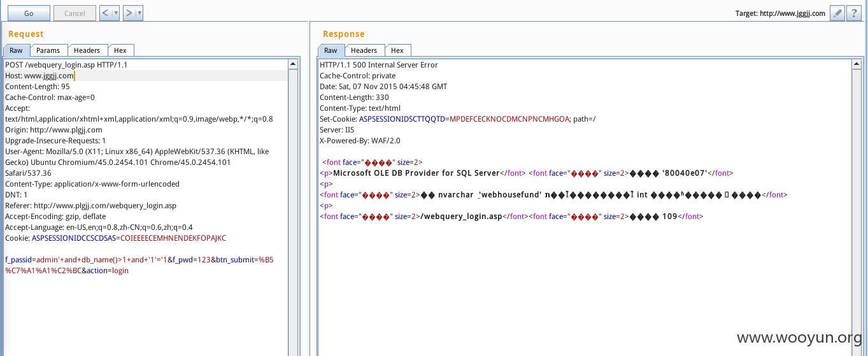Switch to the Response Hex tab
The height and width of the screenshot is (356, 868).
pyautogui.click(x=397, y=50)
